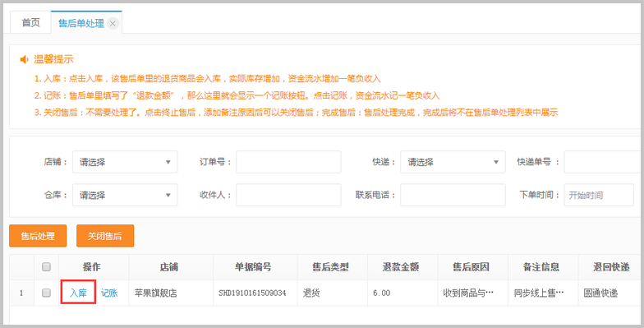
Task: Open the 快递 dropdown
Action: click(x=453, y=162)
